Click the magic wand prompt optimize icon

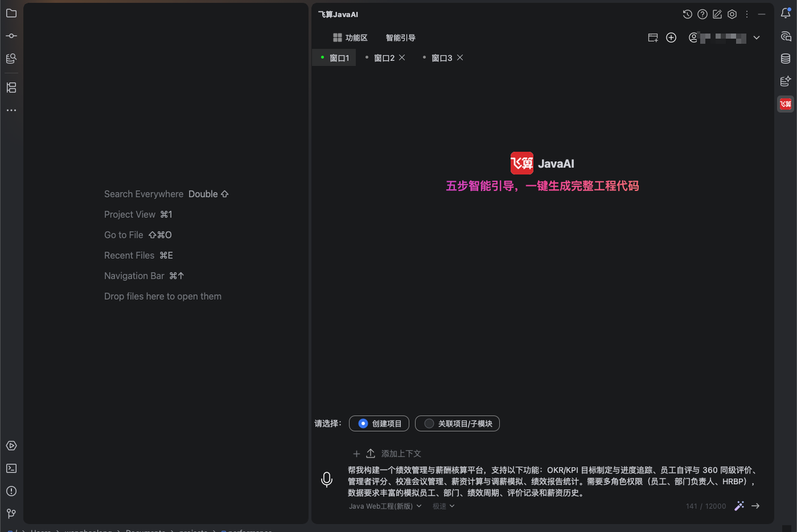pyautogui.click(x=739, y=506)
